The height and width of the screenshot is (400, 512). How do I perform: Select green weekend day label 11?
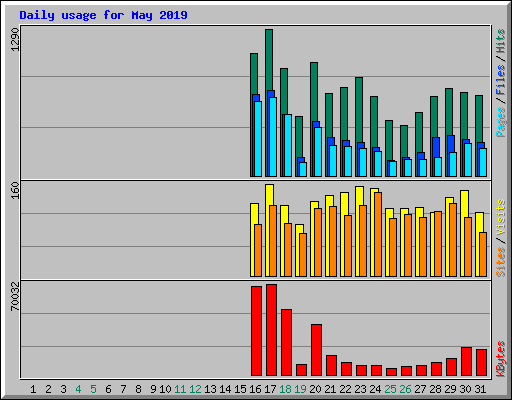[x=180, y=389]
